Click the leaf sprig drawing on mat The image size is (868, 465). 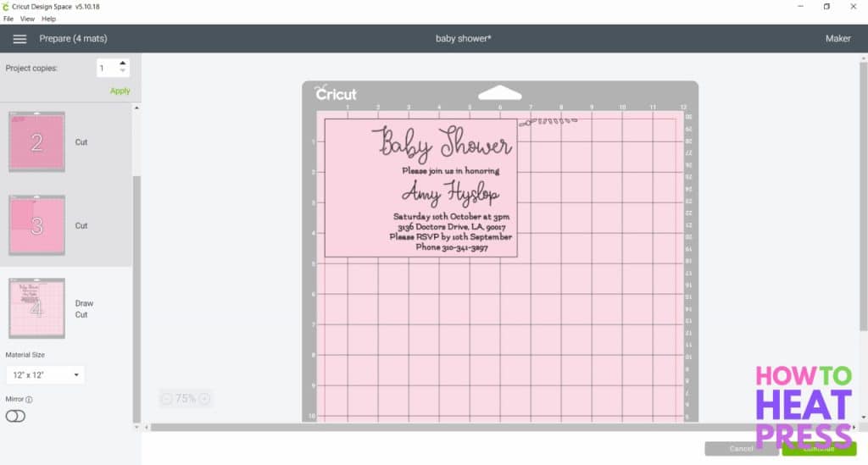[x=548, y=121]
